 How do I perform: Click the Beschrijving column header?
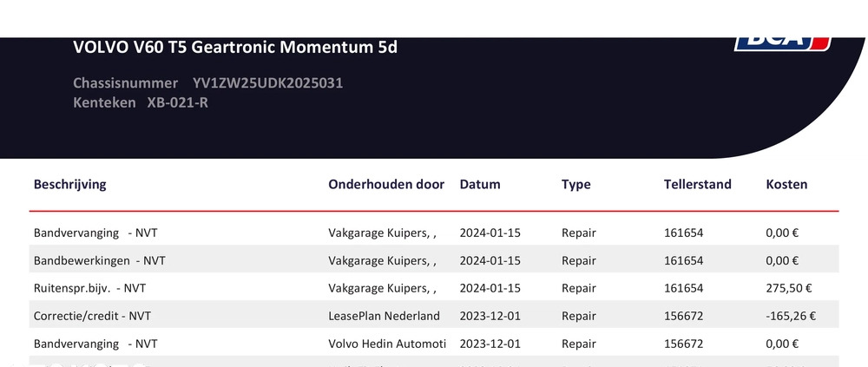[69, 184]
